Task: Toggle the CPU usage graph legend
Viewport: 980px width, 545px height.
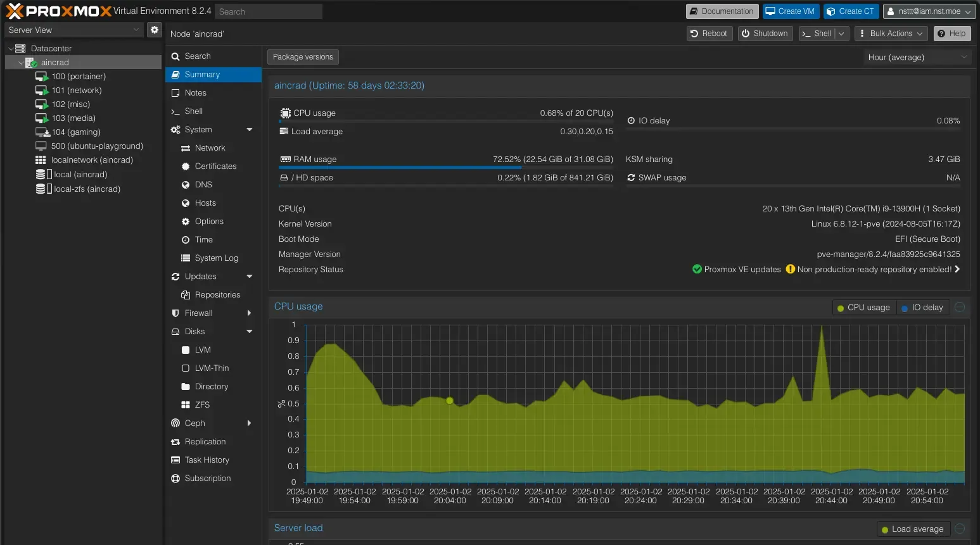Action: [864, 307]
